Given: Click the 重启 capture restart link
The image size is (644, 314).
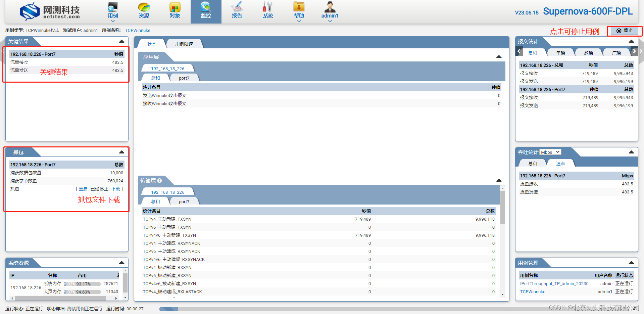Looking at the screenshot, I should coord(83,189).
